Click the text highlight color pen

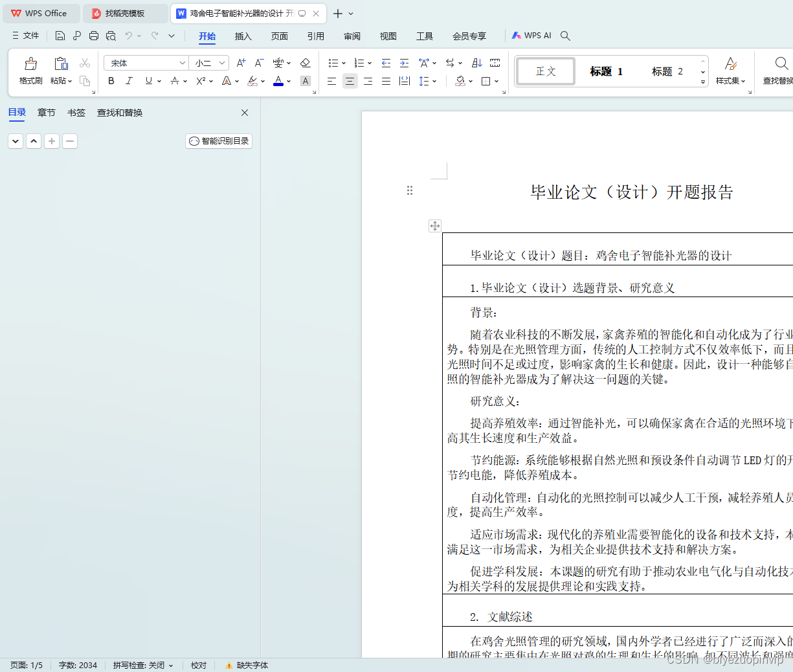252,81
